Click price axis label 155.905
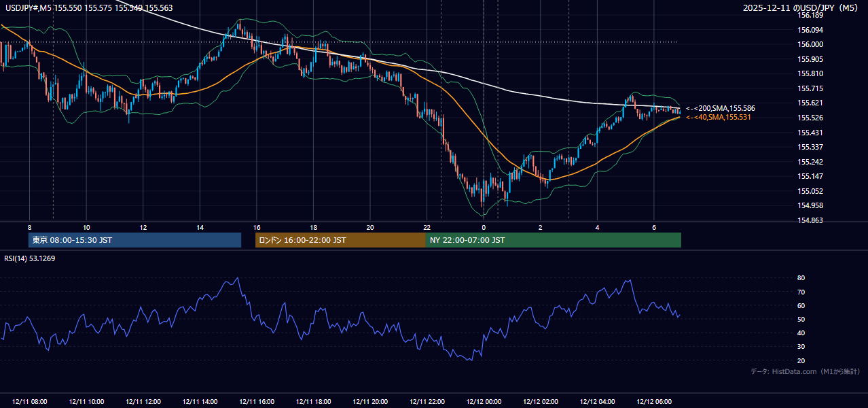The height and width of the screenshot is (408, 868). [810, 59]
